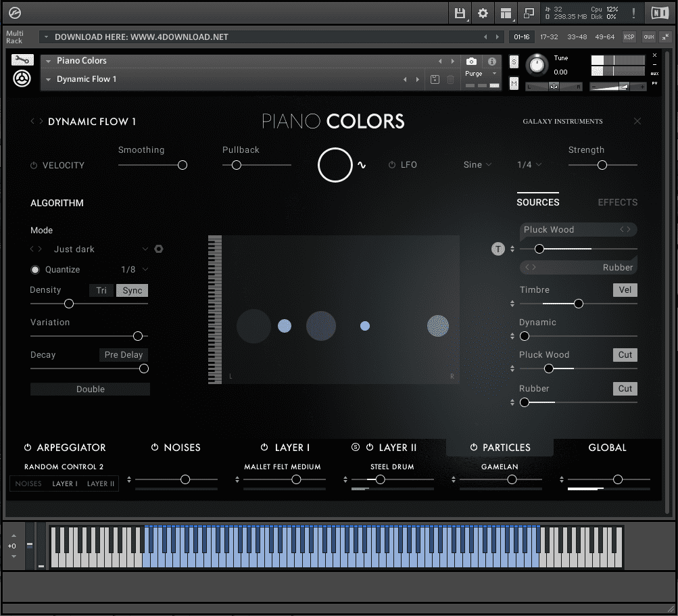Toggle Velocity modulation power
Screen dimensions: 678x616
34,165
